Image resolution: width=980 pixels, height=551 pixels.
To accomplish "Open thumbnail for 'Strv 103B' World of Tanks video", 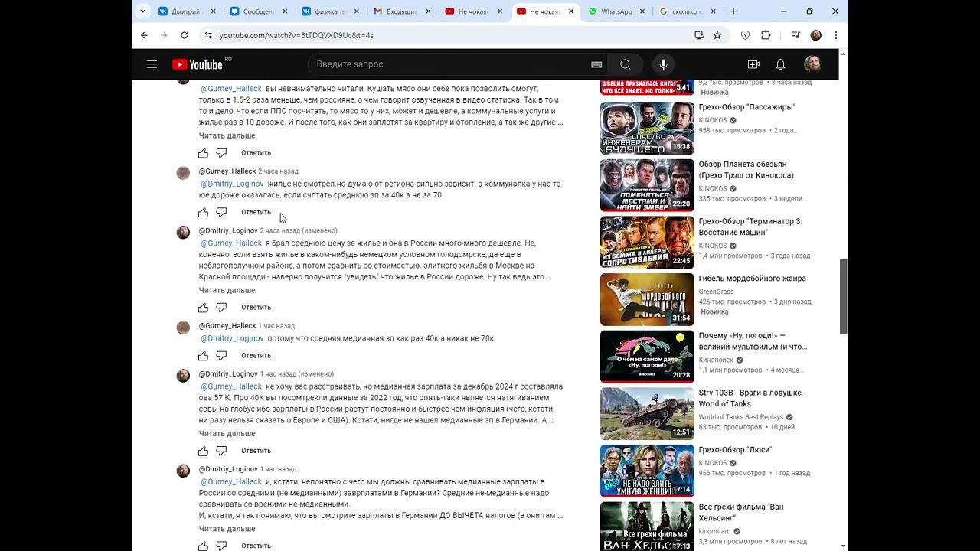I will point(647,414).
